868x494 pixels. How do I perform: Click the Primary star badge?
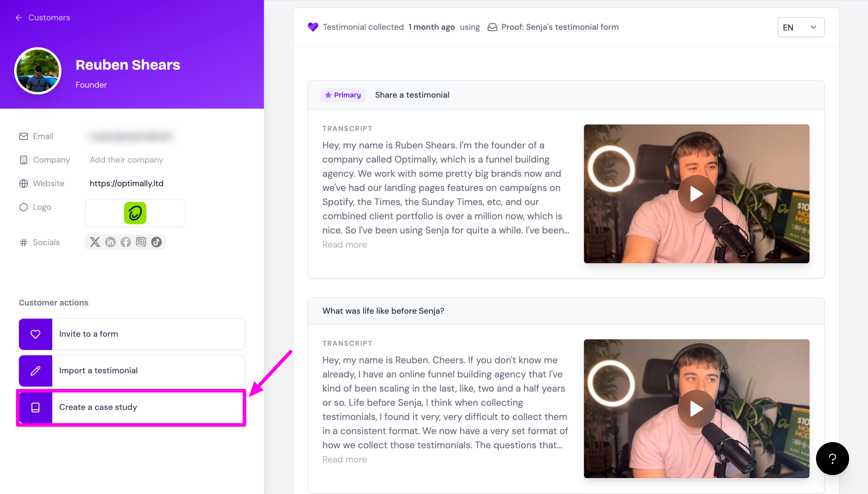[x=343, y=95]
